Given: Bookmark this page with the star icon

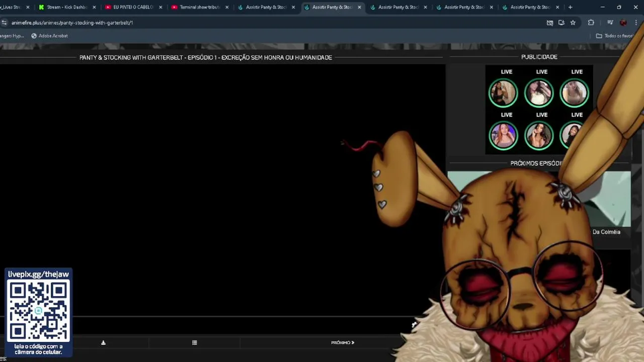Looking at the screenshot, I should point(573,23).
